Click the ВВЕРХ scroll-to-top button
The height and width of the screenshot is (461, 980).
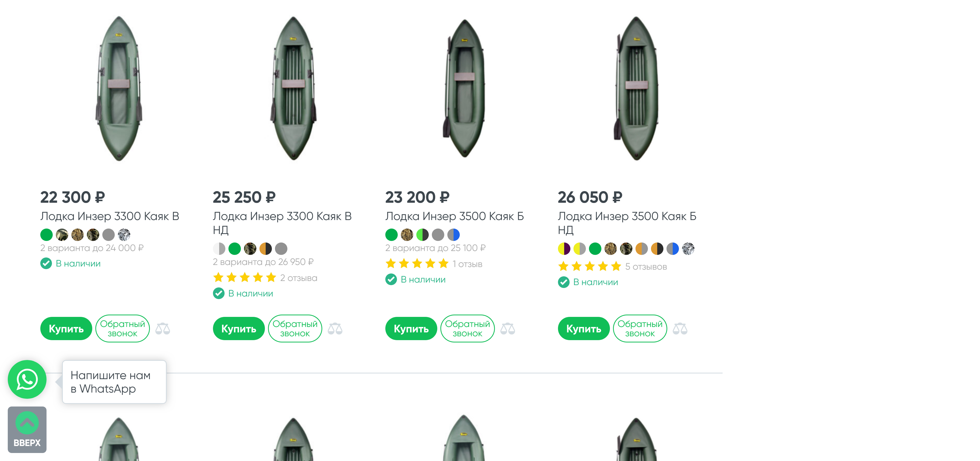click(27, 429)
